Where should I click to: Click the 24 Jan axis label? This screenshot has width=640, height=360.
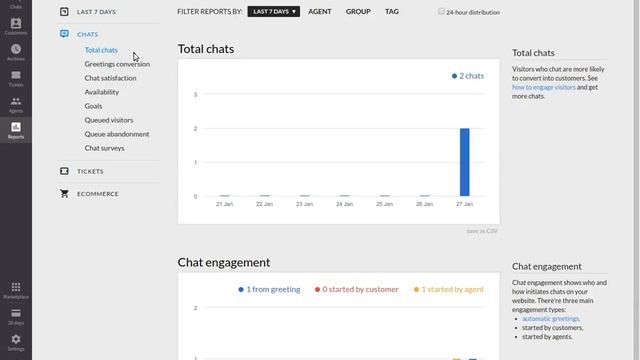point(344,204)
